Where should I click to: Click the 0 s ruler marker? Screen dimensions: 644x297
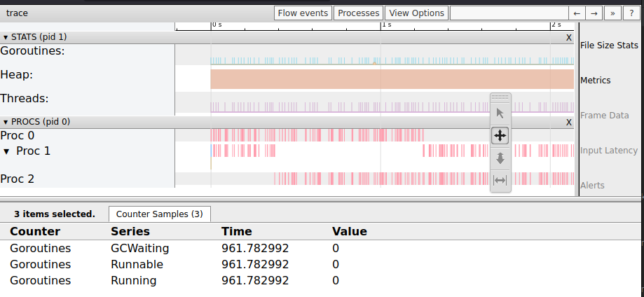tap(217, 25)
